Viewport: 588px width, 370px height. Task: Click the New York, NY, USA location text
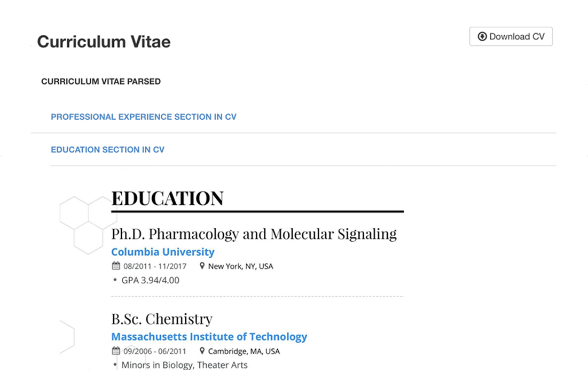[240, 266]
